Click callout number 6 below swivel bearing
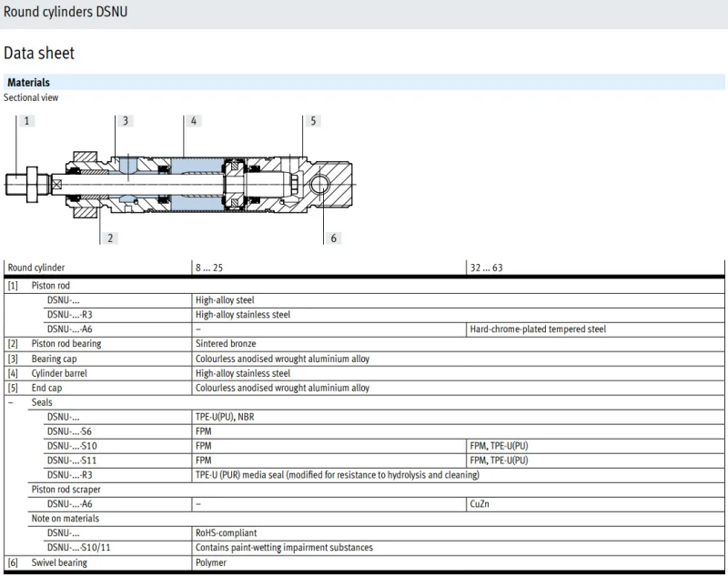This screenshot has height=577, width=728. 333,238
